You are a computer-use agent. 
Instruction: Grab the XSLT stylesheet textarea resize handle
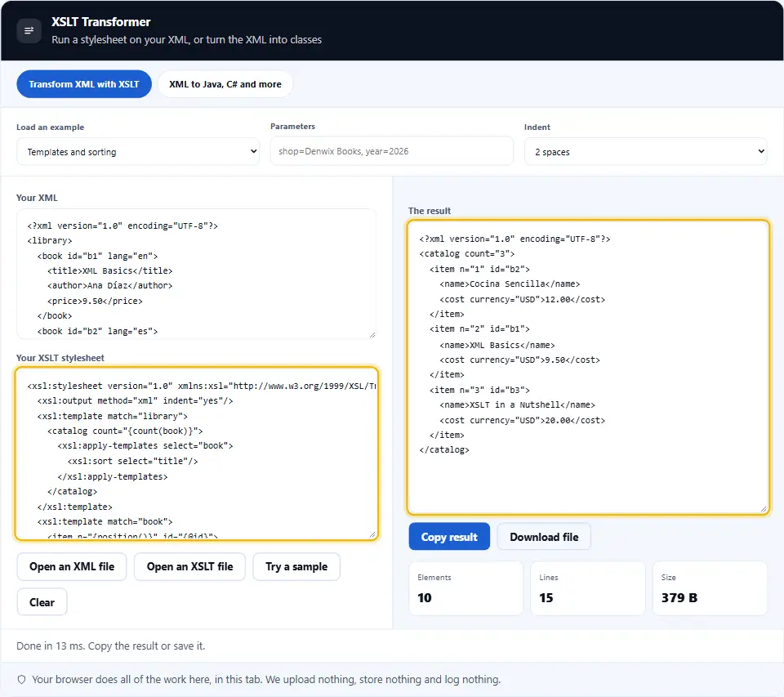[x=372, y=534]
